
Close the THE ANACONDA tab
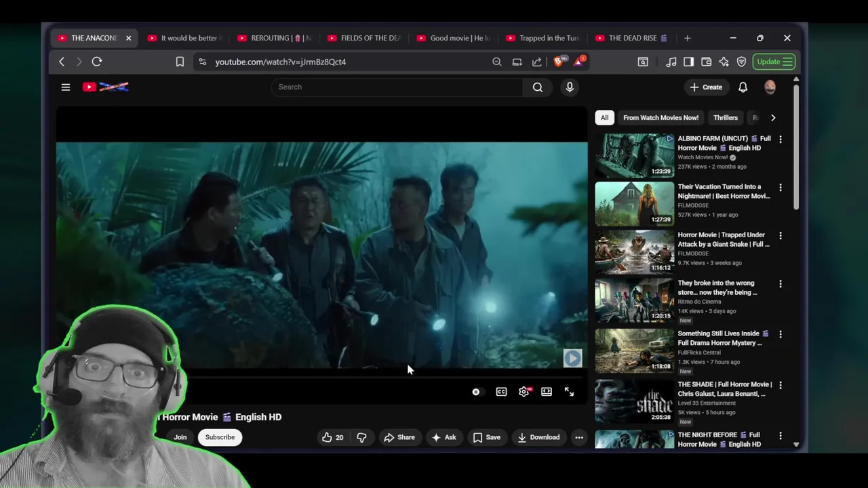[x=128, y=38]
